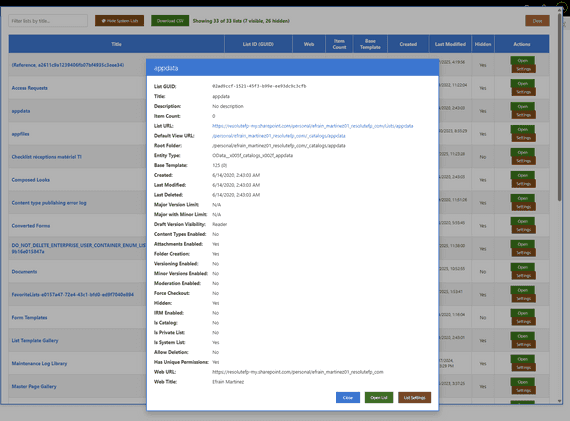Click Settings button in Form Templates row
This screenshot has height=421, width=570.
(523, 321)
